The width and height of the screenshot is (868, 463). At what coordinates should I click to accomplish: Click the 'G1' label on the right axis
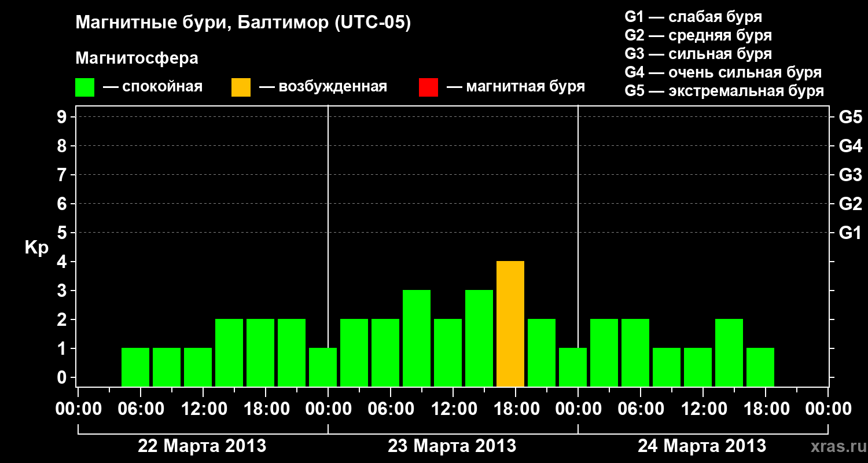click(850, 233)
